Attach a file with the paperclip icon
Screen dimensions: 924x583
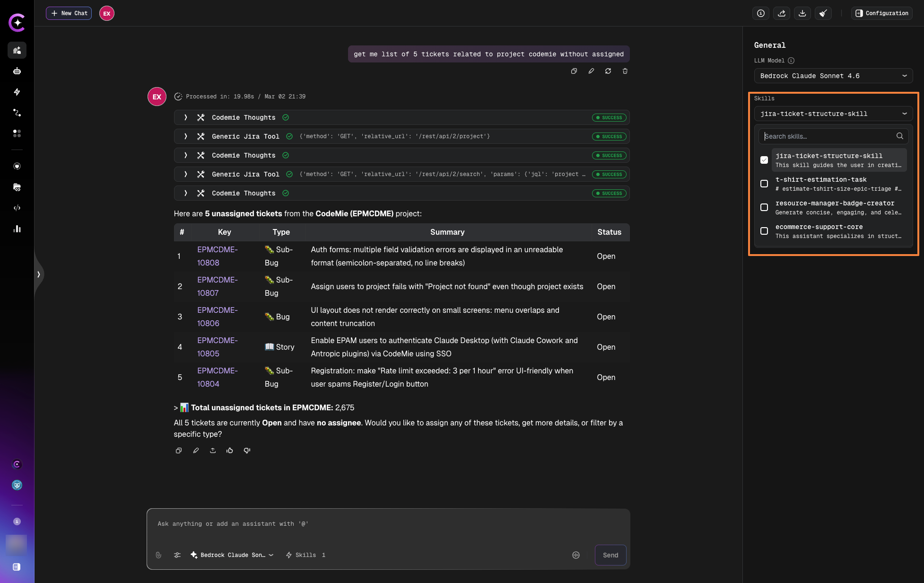(x=158, y=555)
